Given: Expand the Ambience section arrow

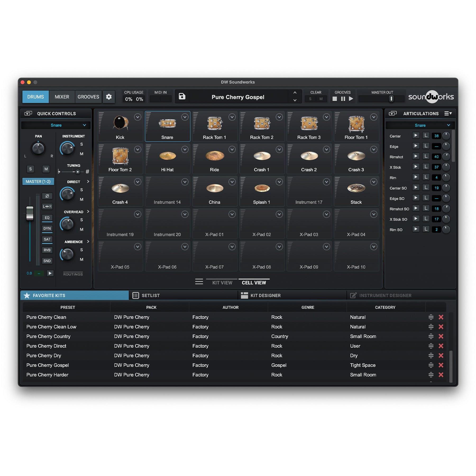Looking at the screenshot, I should (x=88, y=241).
